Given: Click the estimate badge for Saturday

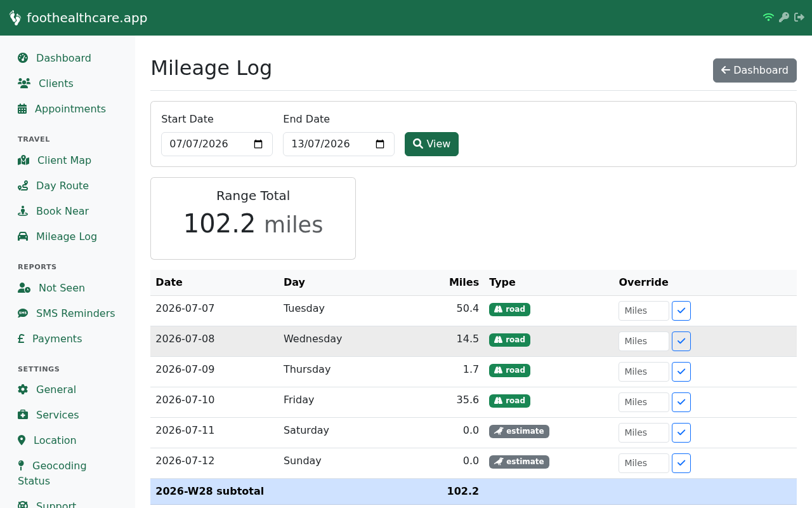Looking at the screenshot, I should pos(519,431).
